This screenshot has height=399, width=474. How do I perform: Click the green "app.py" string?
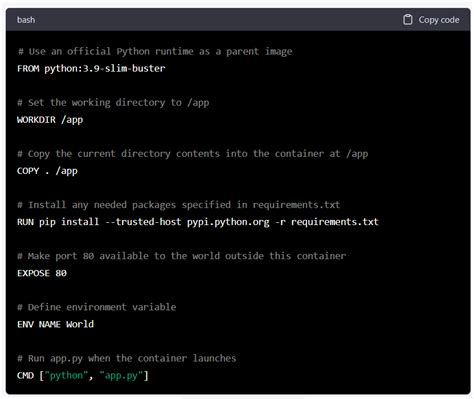click(x=121, y=376)
